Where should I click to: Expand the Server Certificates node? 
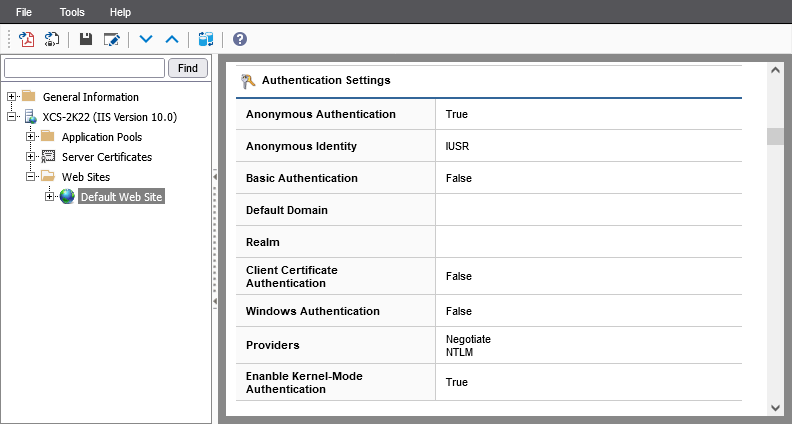[31, 157]
